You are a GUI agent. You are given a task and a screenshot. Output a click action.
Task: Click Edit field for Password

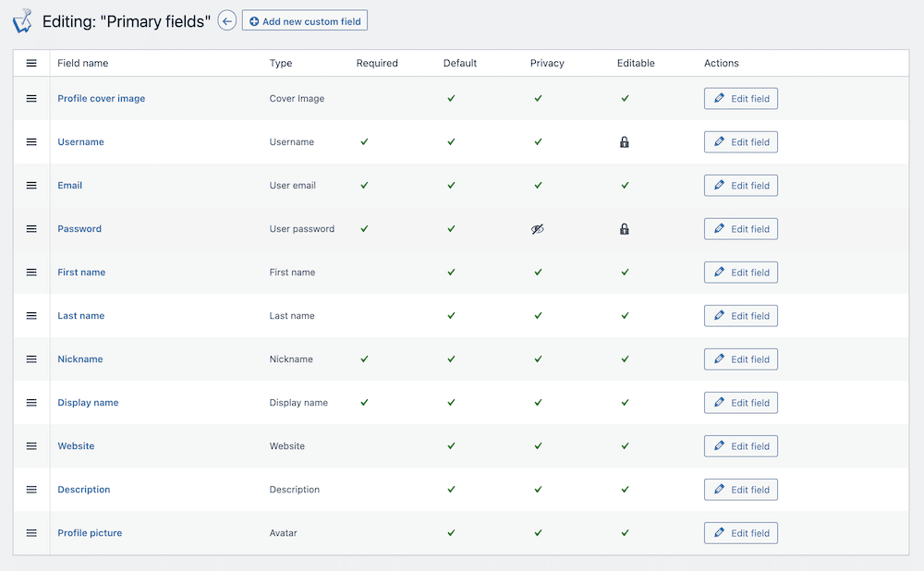coord(741,228)
